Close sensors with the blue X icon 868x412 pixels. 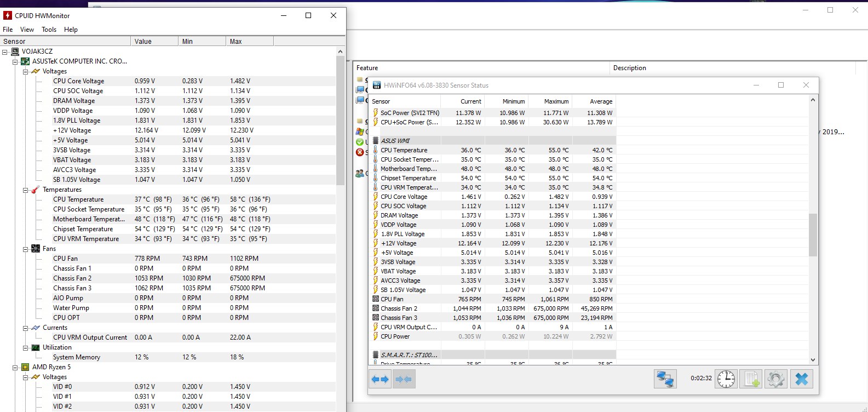pos(802,379)
